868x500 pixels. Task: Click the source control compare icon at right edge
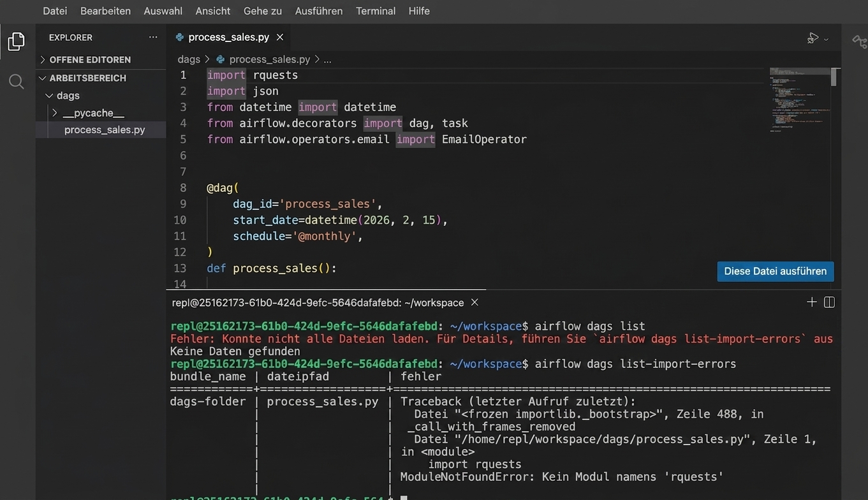click(859, 41)
